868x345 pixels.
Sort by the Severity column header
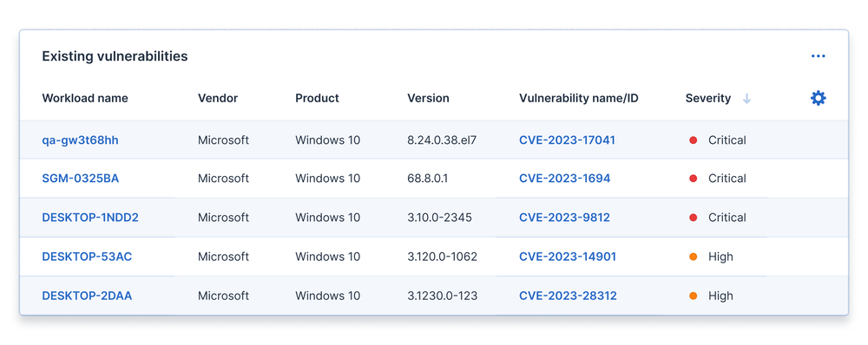[x=708, y=99]
